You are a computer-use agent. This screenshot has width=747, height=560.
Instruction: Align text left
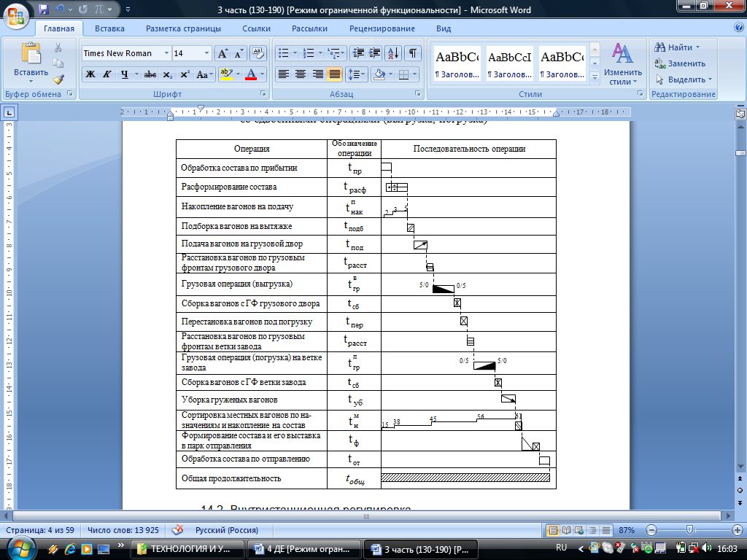tap(284, 74)
